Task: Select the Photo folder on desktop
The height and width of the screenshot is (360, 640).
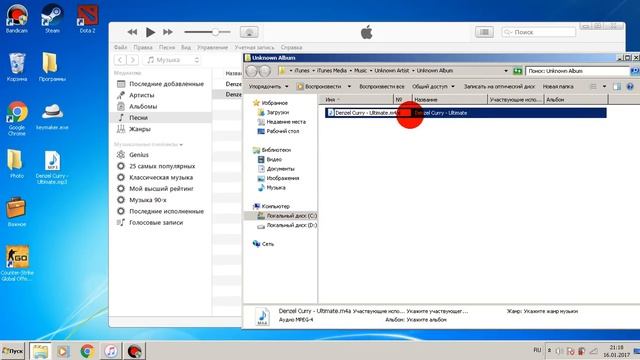Action: pyautogui.click(x=16, y=164)
